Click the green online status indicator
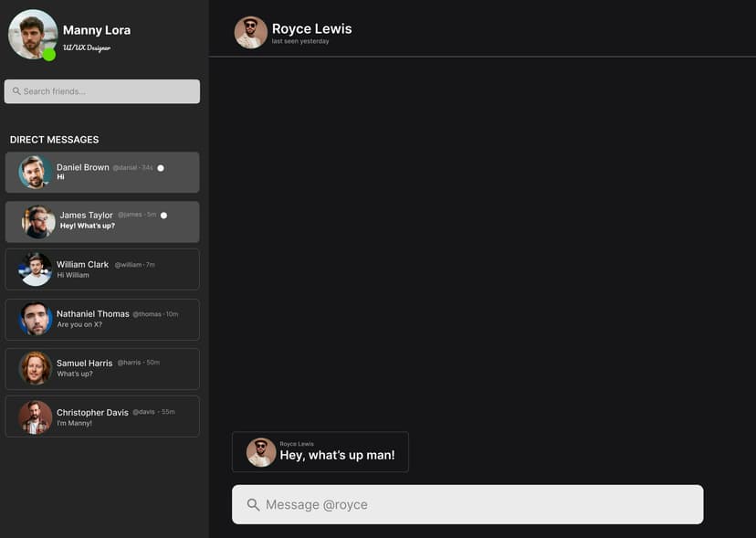Image resolution: width=756 pixels, height=538 pixels. pyautogui.click(x=49, y=55)
